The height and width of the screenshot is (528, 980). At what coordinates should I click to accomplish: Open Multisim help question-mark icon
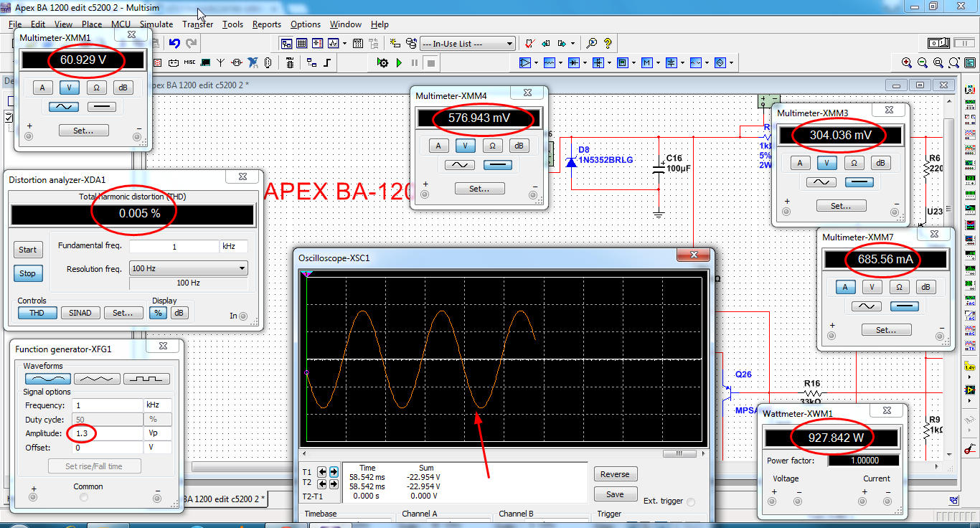pos(608,43)
